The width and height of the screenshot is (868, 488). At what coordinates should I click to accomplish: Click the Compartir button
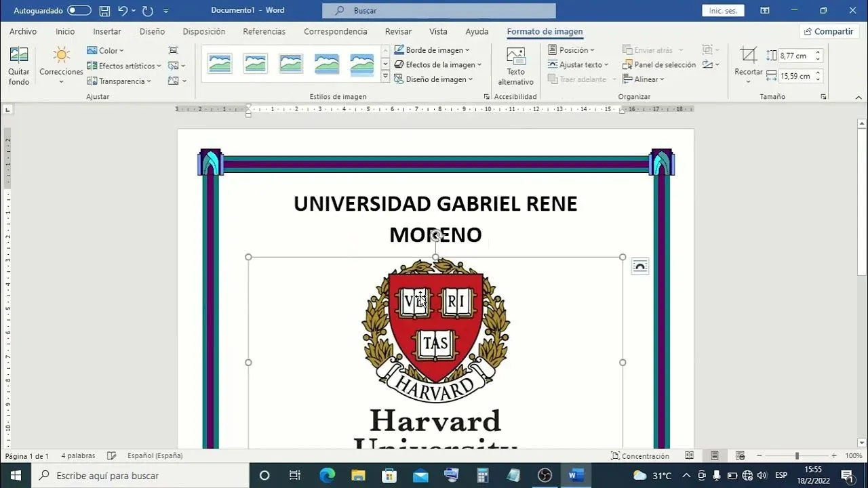(829, 32)
